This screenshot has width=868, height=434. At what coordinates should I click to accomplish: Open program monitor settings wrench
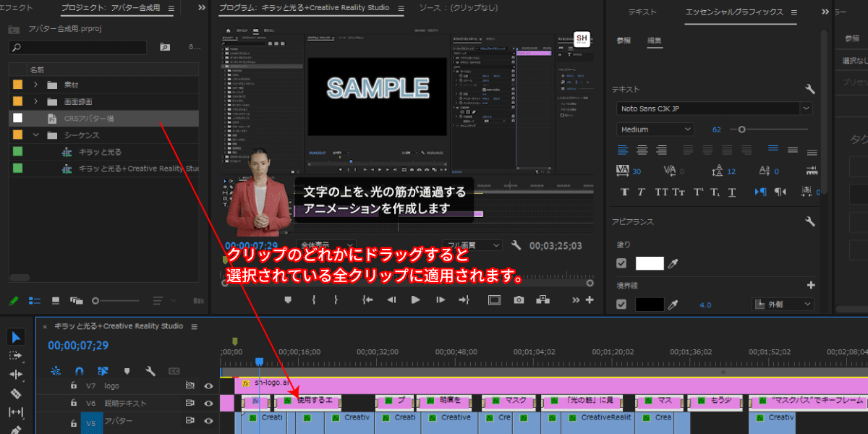tap(516, 246)
